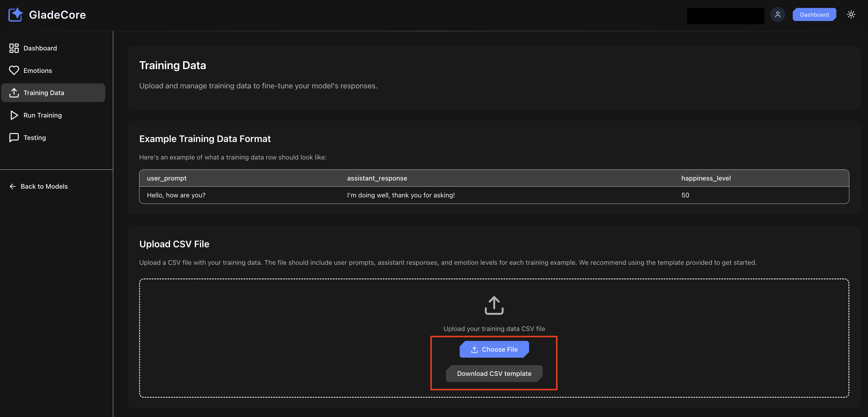Select the chat bubble icon beside Testing
The height and width of the screenshot is (417, 868).
point(14,137)
